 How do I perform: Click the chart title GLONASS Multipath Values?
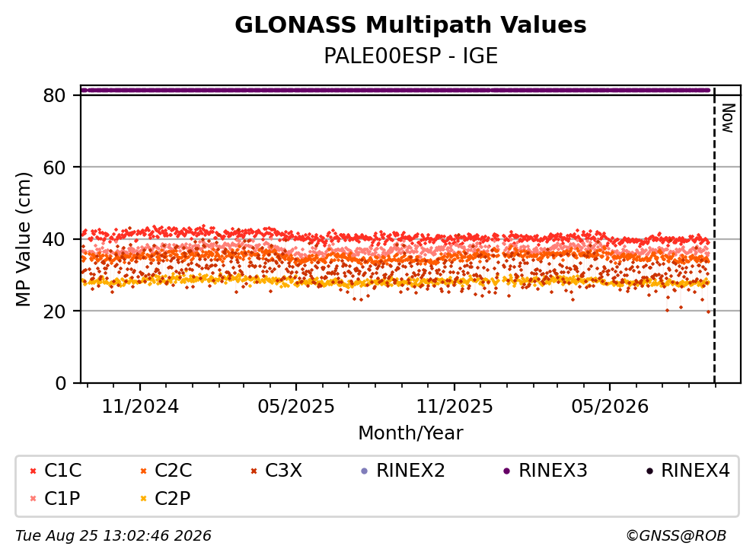click(x=410, y=25)
